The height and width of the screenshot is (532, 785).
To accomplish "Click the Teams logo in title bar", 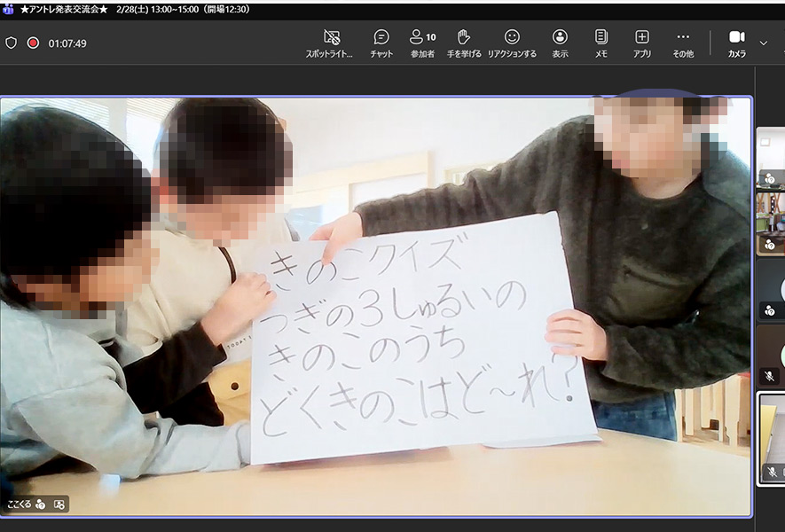I will pos(8,9).
